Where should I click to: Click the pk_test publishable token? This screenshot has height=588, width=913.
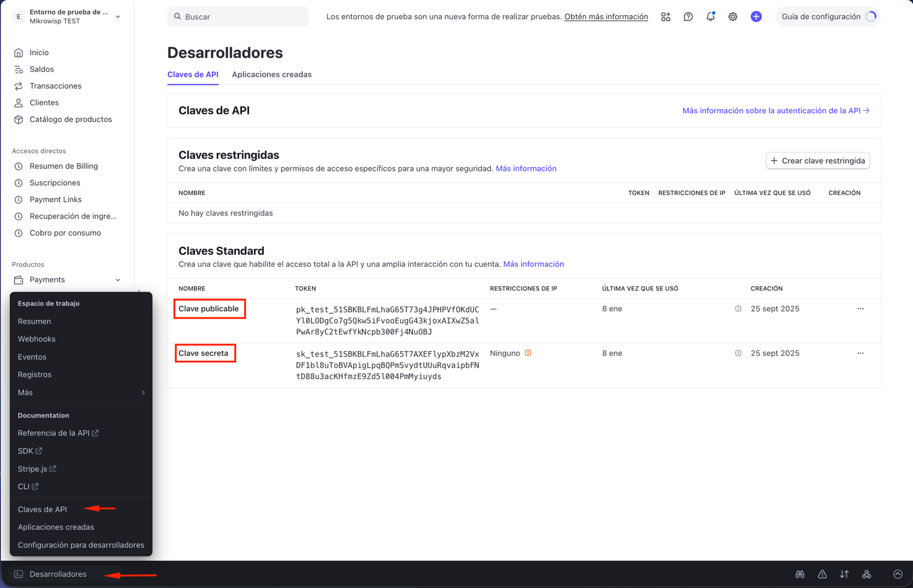(x=388, y=321)
